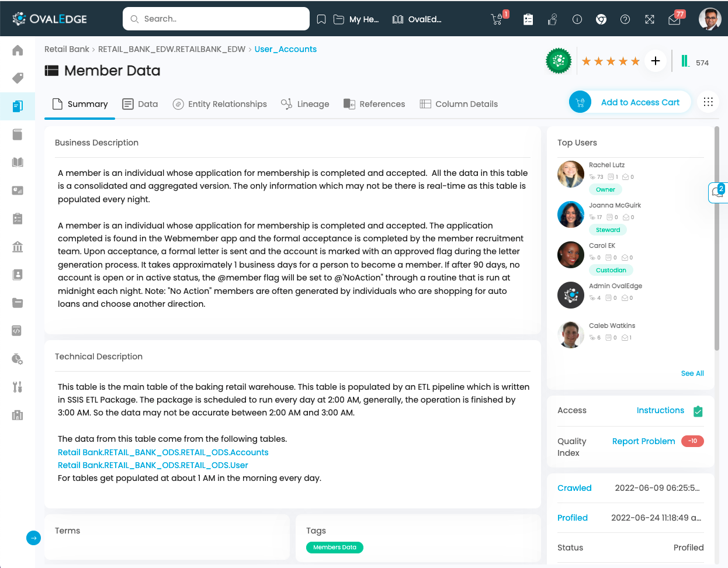Open the Tags icon in left sidebar

pyautogui.click(x=18, y=78)
